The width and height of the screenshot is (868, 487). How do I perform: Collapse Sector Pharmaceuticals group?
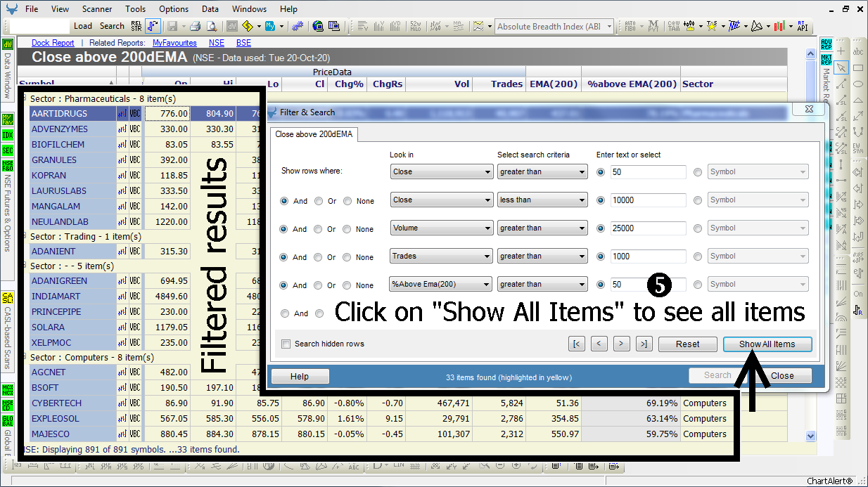(x=25, y=99)
